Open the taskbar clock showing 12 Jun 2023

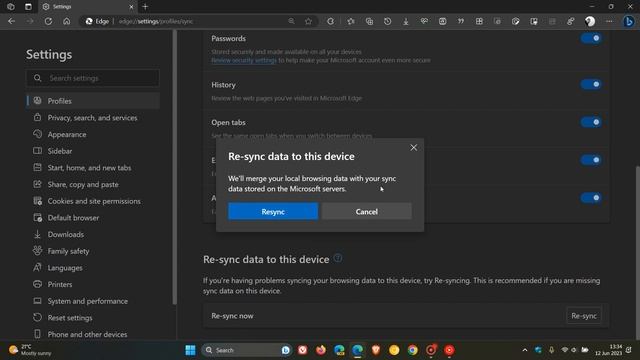tap(609, 350)
